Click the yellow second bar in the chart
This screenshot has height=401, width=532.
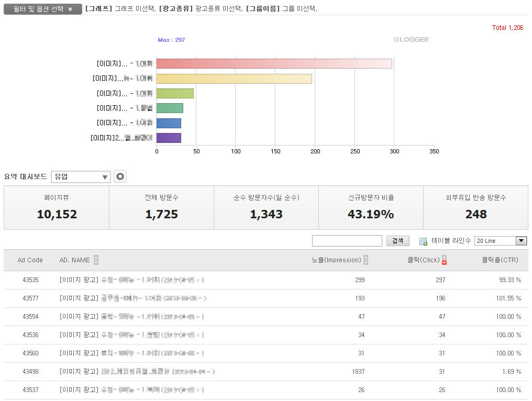click(x=234, y=79)
